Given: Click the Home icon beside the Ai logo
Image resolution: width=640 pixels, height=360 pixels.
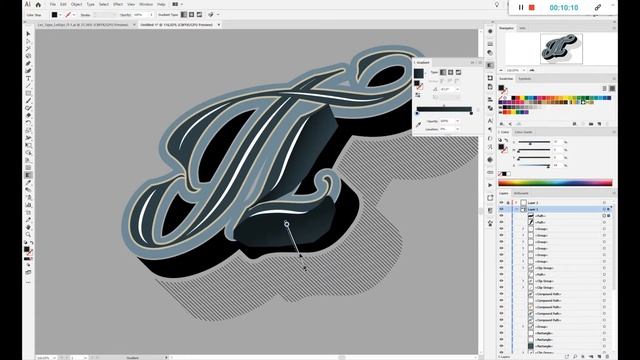Looking at the screenshot, I should tap(38, 4).
